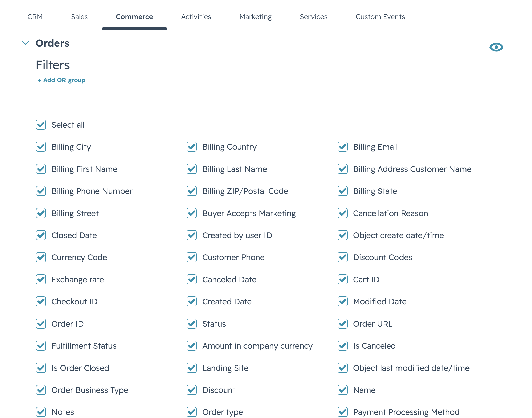
Task: Uncheck the Billing City checkbox
Action: (x=41, y=147)
